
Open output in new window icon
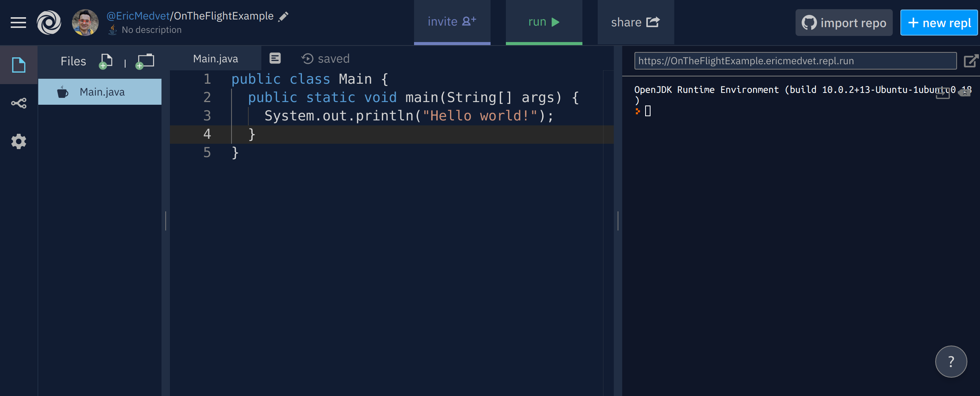pyautogui.click(x=943, y=94)
